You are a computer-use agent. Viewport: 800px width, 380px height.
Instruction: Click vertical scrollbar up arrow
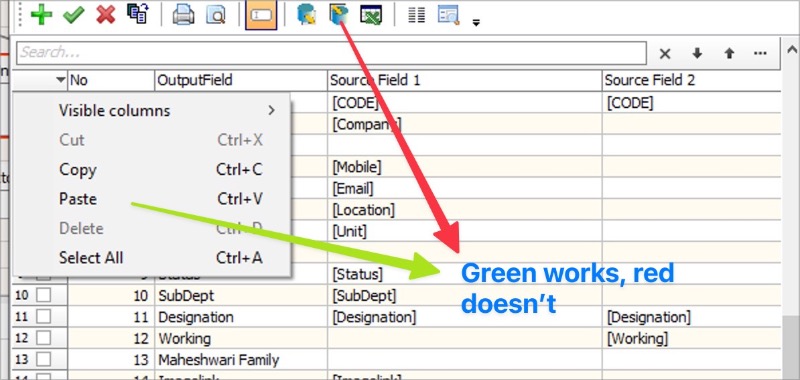(792, 49)
